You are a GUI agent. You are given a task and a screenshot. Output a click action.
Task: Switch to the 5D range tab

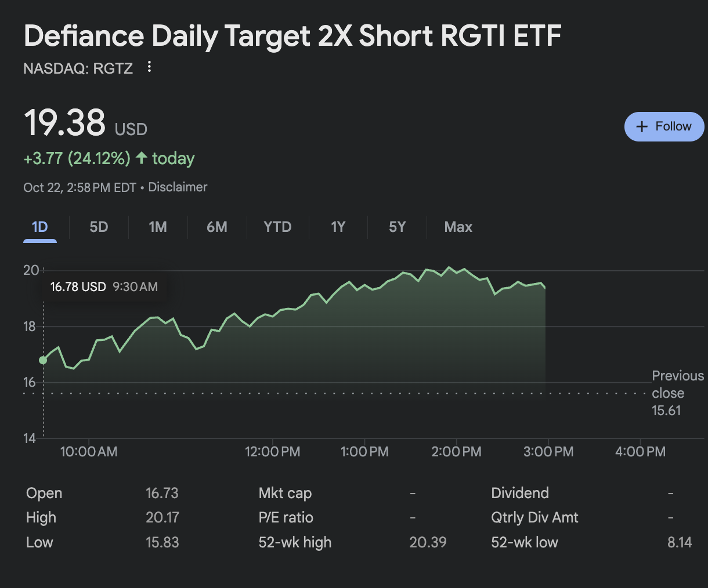(x=99, y=227)
